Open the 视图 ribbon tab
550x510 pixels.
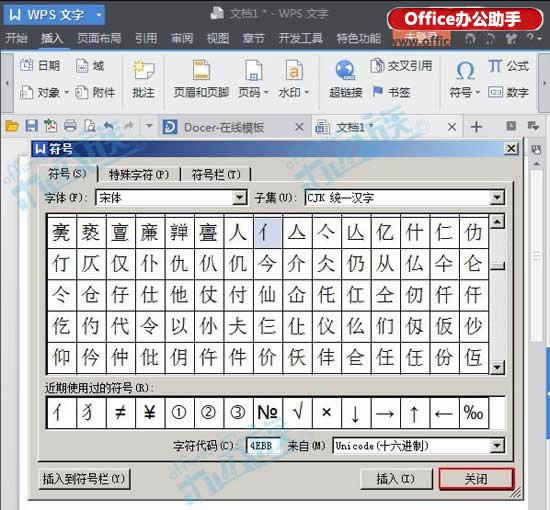click(218, 38)
